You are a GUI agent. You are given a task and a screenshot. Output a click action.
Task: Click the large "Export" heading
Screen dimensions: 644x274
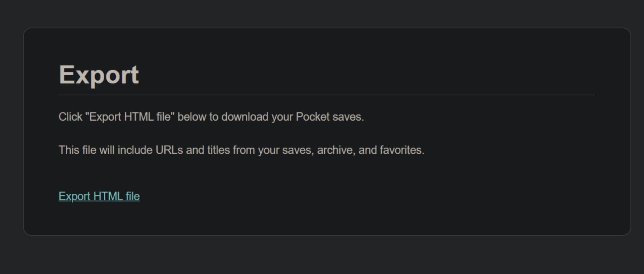[x=99, y=75]
